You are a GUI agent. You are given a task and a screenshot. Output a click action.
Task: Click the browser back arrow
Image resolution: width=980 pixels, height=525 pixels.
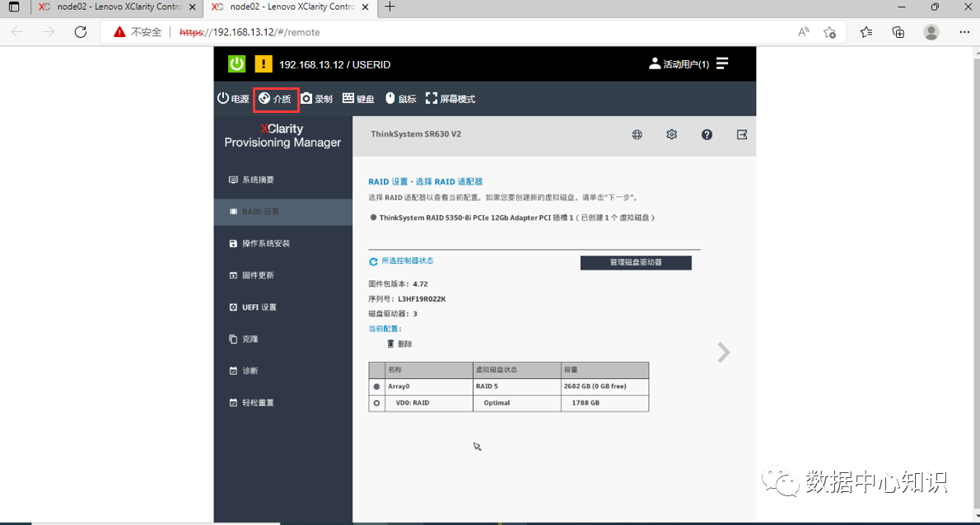pyautogui.click(x=16, y=32)
